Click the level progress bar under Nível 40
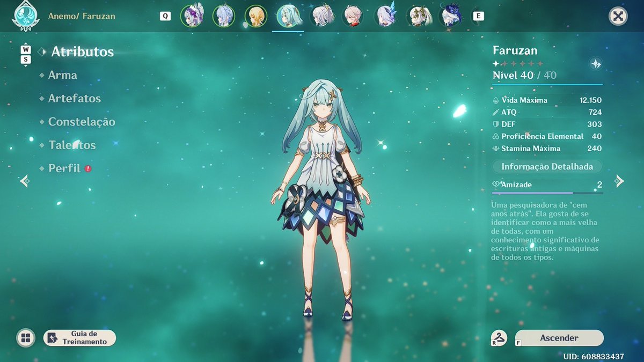Viewport: 644px width, 362px height. click(x=547, y=84)
